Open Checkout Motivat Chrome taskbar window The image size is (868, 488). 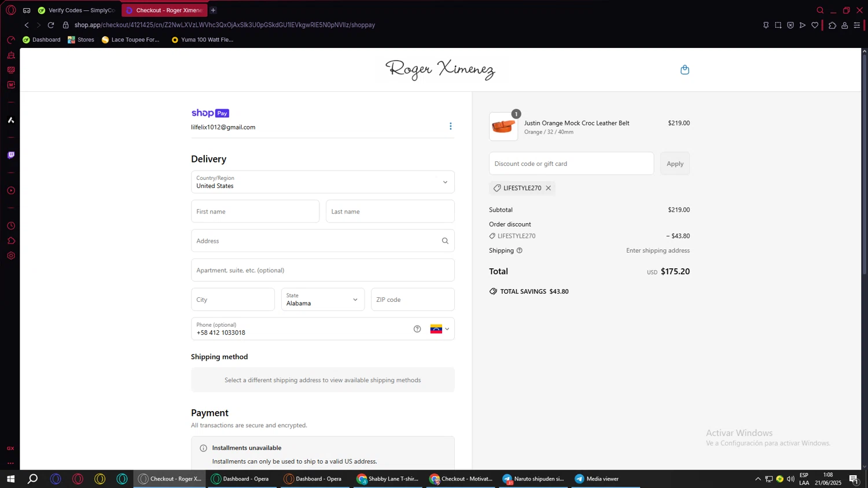tap(461, 478)
